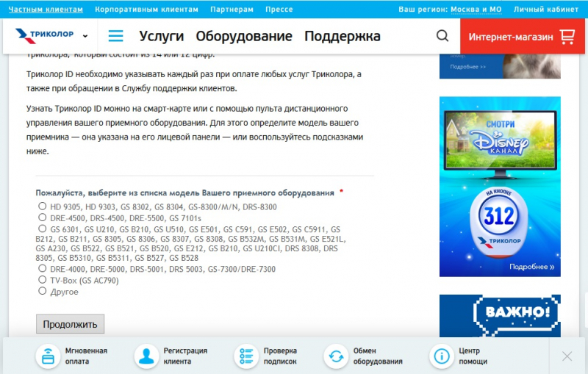The width and height of the screenshot is (588, 374).
Task: Choose the Другое radio option
Action: click(x=42, y=292)
